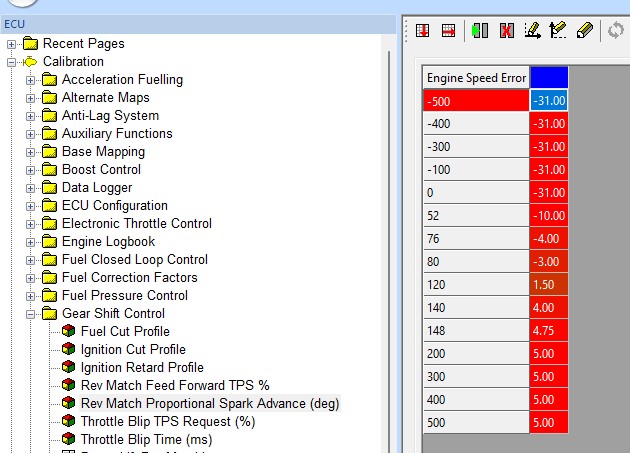Select Rev Match Feed Forward TPS % item
This screenshot has height=453, width=630.
pyautogui.click(x=175, y=385)
